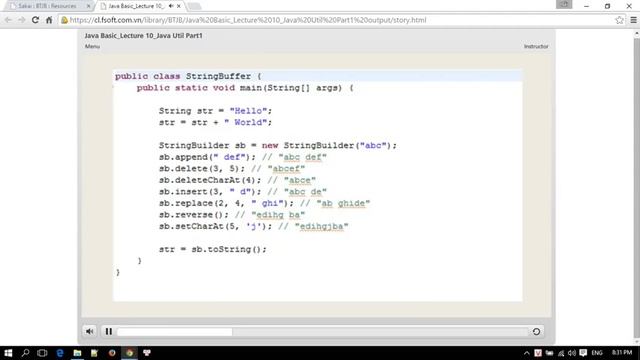640x360 pixels.
Task: Click the Chrome user profile button
Action: click(564, 4)
